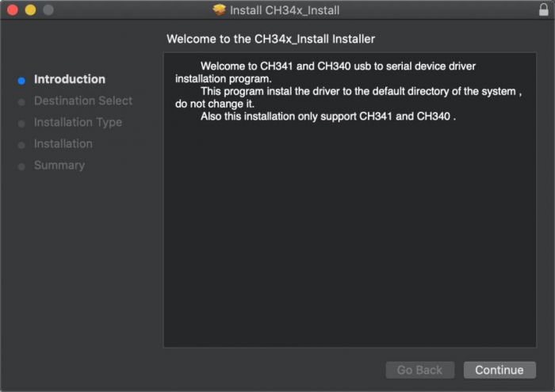Viewport: 555px width, 392px height.
Task: Click the gray zoom window button
Action: (48, 10)
